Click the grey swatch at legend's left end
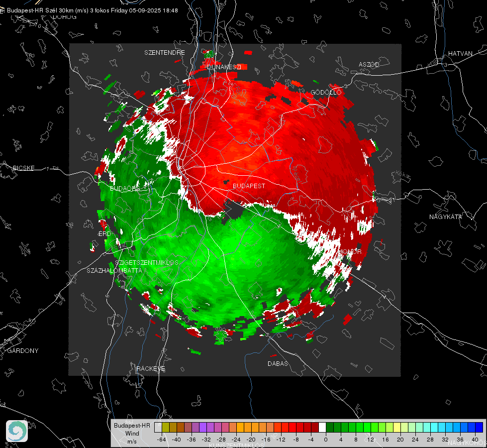The height and width of the screenshot is (448, 487). coord(158,428)
